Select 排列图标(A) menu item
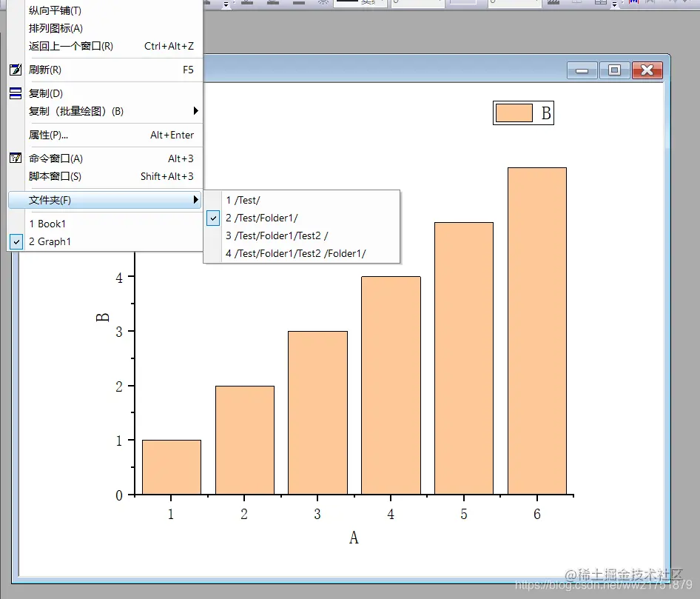Image resolution: width=700 pixels, height=599 pixels. [x=105, y=28]
